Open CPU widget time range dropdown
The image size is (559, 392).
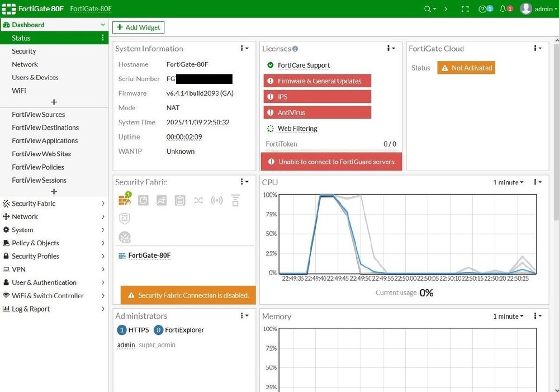(x=508, y=182)
